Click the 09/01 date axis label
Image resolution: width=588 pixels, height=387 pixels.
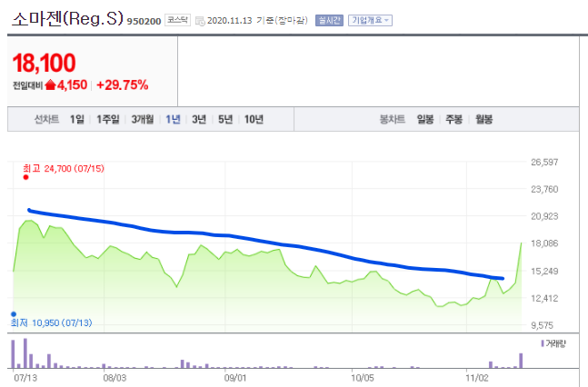click(235, 378)
